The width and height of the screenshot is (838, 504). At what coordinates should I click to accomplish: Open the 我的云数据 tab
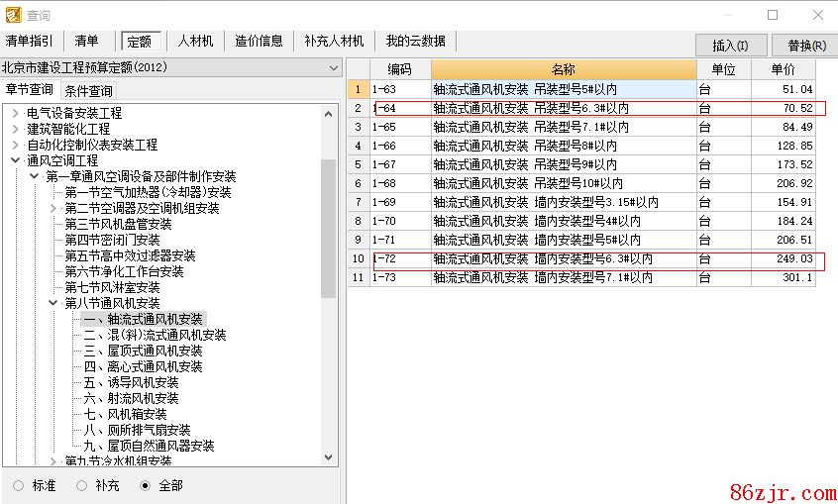click(x=415, y=41)
